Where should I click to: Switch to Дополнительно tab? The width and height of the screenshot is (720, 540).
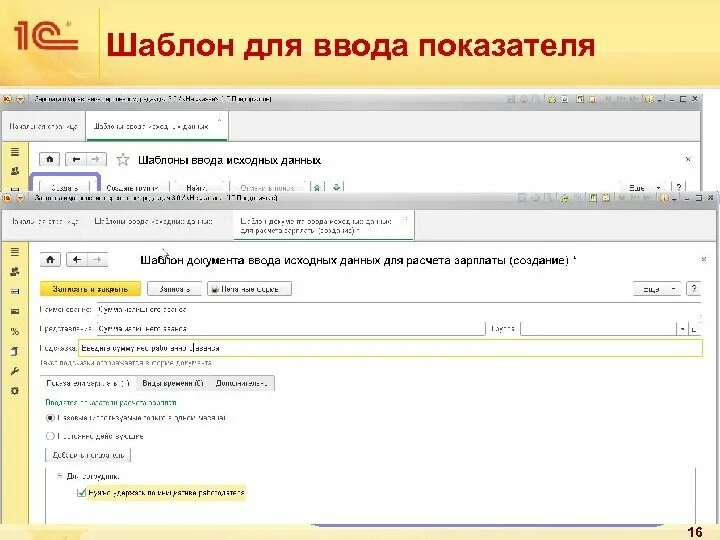(241, 383)
